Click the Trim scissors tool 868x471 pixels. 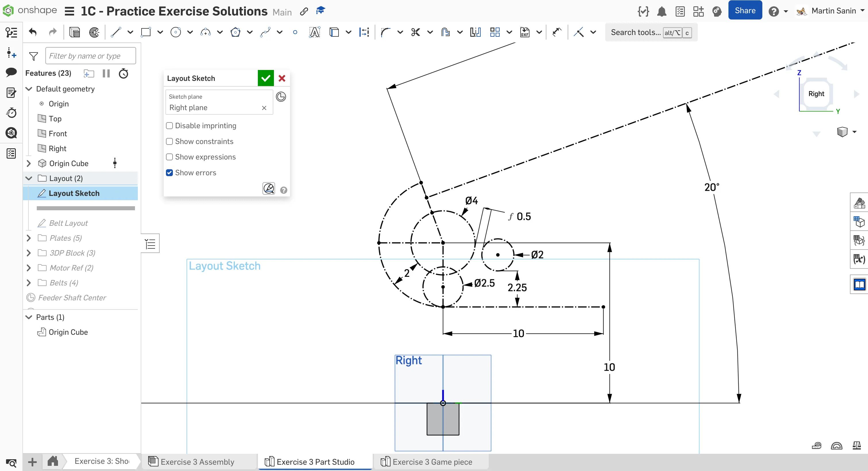[x=415, y=32]
